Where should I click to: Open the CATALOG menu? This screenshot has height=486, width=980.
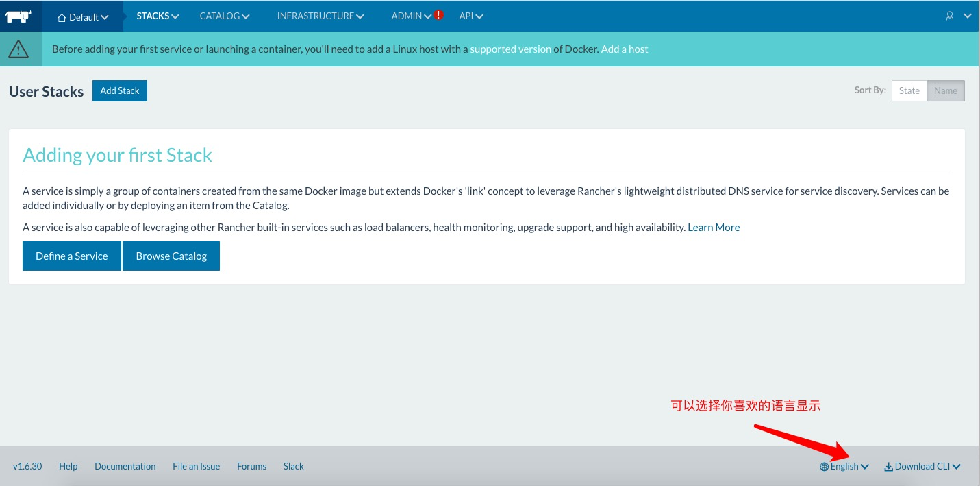(225, 16)
